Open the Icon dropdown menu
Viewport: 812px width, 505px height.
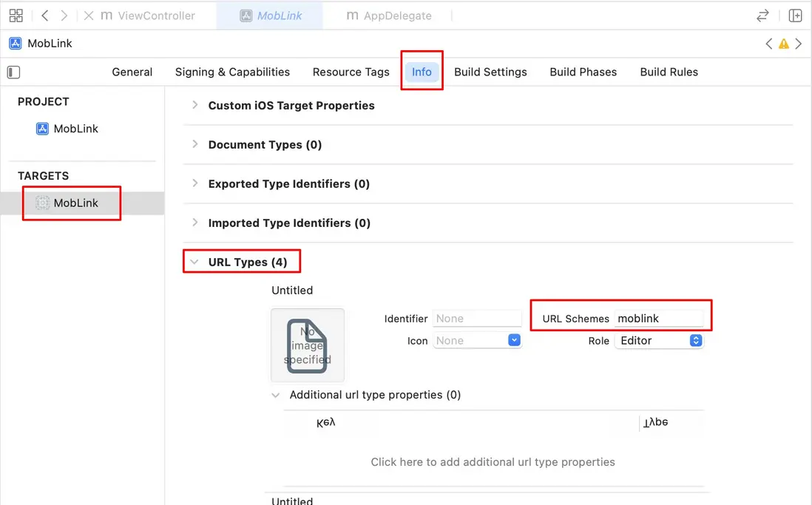pyautogui.click(x=515, y=341)
